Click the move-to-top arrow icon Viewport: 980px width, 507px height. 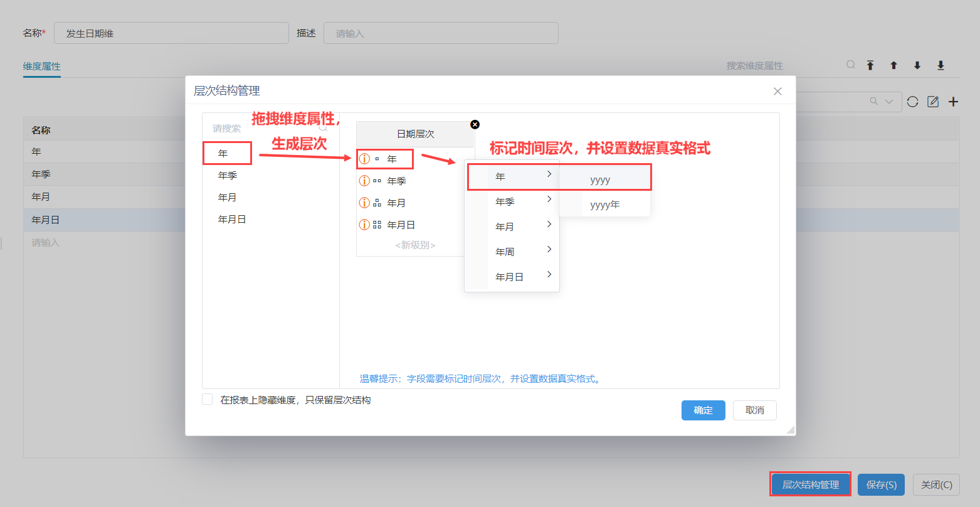[x=870, y=65]
